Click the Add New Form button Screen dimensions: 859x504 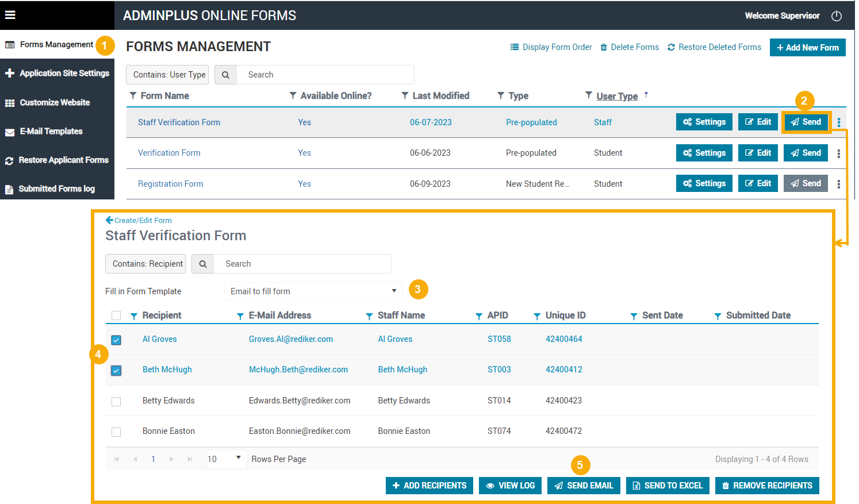pyautogui.click(x=808, y=48)
